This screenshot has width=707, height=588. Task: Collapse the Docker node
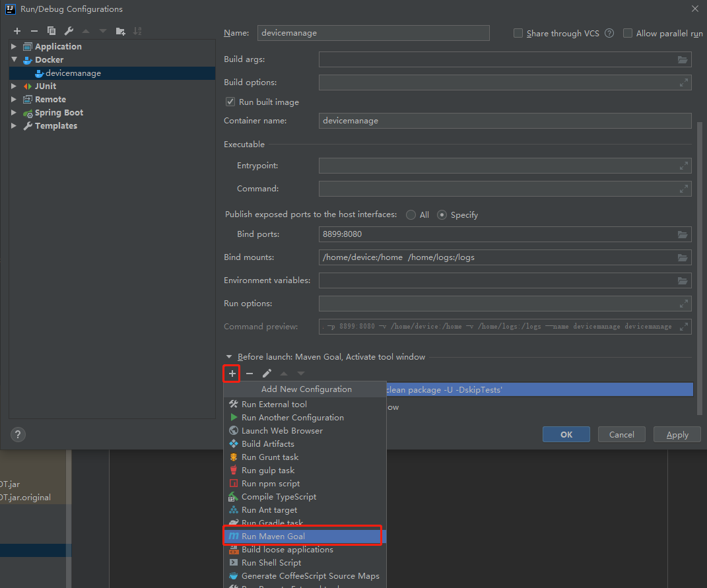pyautogui.click(x=14, y=59)
